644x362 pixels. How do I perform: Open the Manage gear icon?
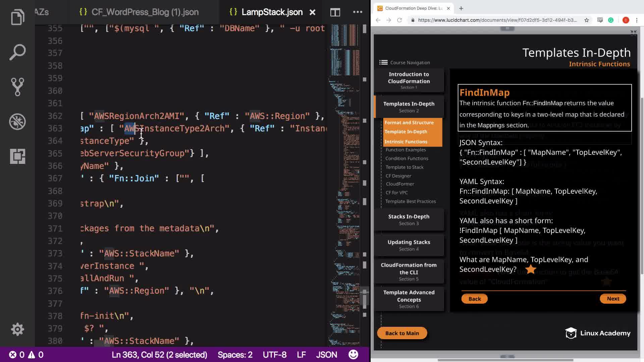point(17,329)
